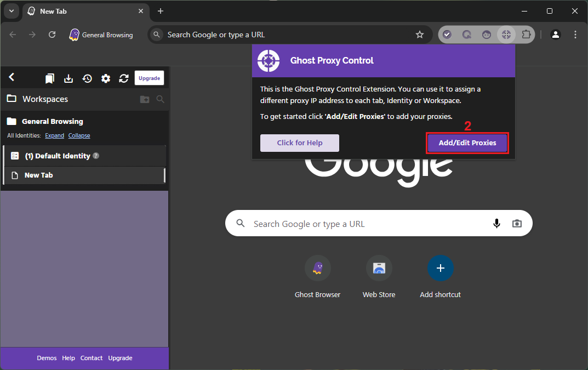Start voice search with microphone icon
This screenshot has width=588, height=370.
496,224
